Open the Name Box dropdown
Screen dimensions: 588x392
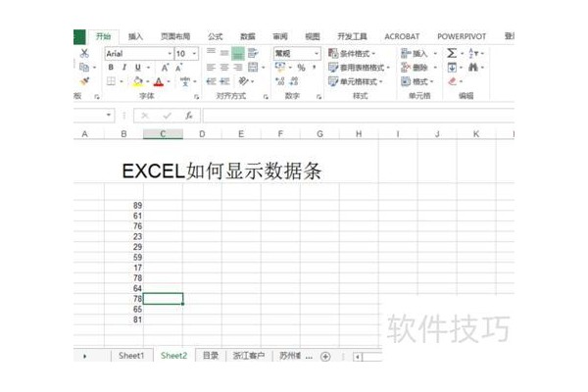[x=109, y=115]
